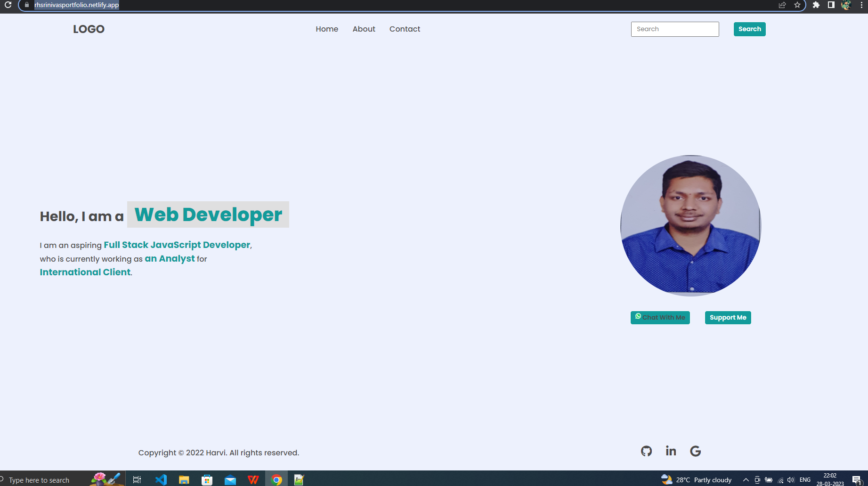
Task: Click inside the Search text field
Action: pos(674,29)
